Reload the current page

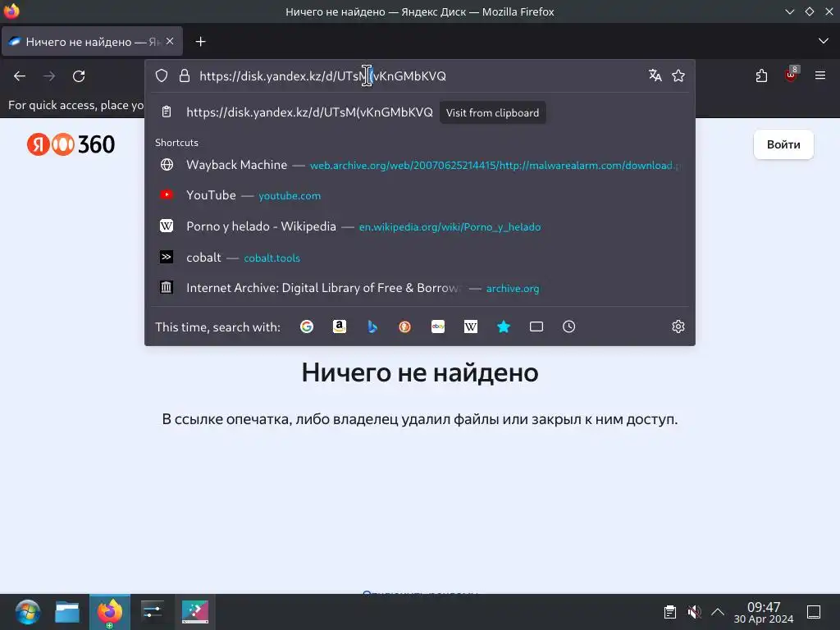pos(79,76)
